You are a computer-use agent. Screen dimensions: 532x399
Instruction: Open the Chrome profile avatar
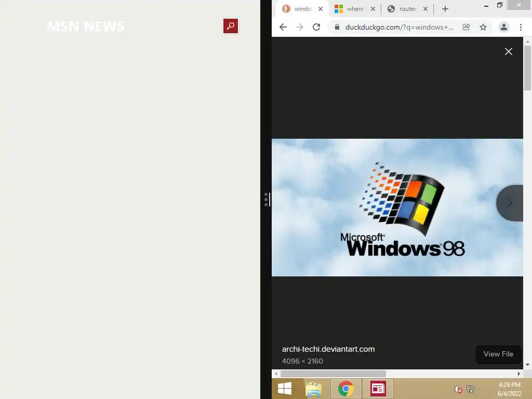coord(504,27)
